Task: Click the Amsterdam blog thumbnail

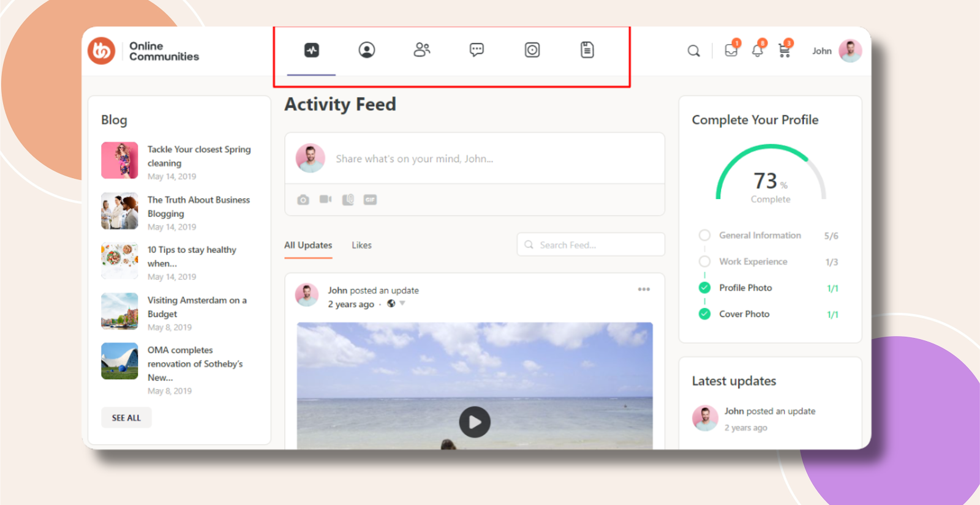Action: pos(119,311)
